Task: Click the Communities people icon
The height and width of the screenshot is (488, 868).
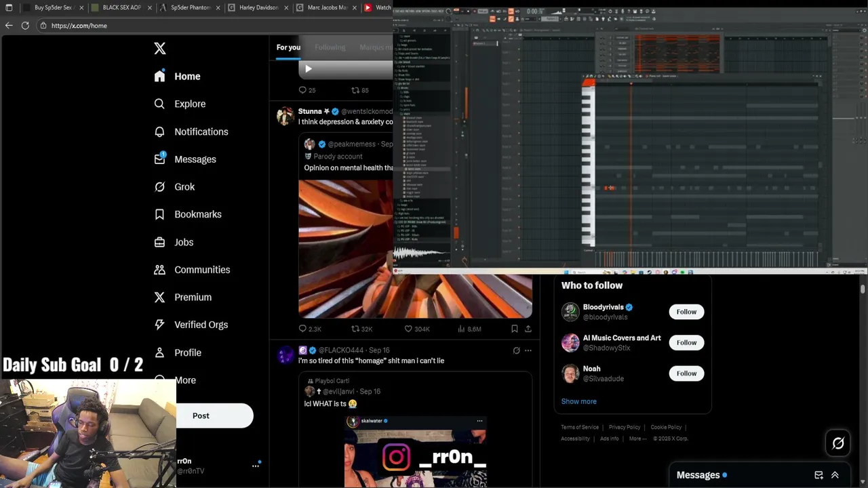Action: tap(159, 270)
